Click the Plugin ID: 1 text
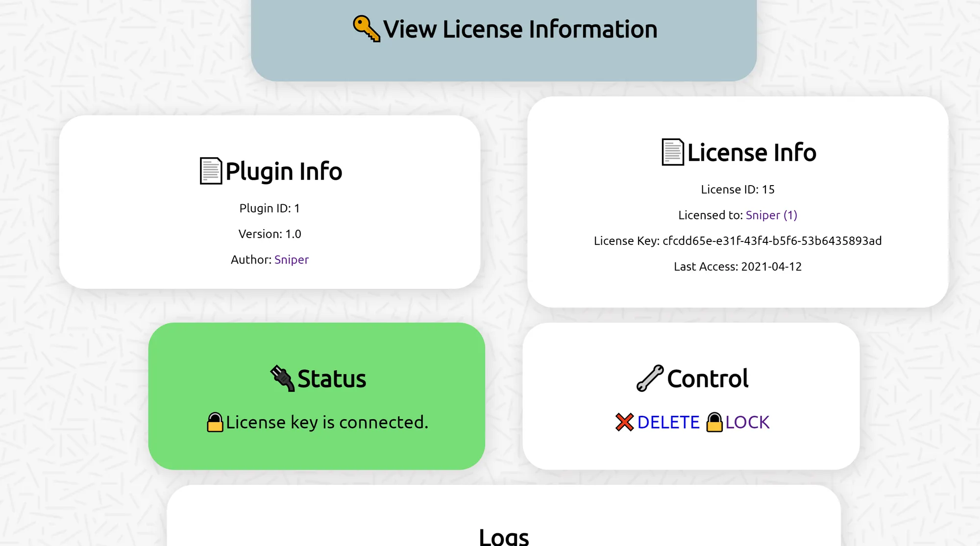 pos(269,208)
